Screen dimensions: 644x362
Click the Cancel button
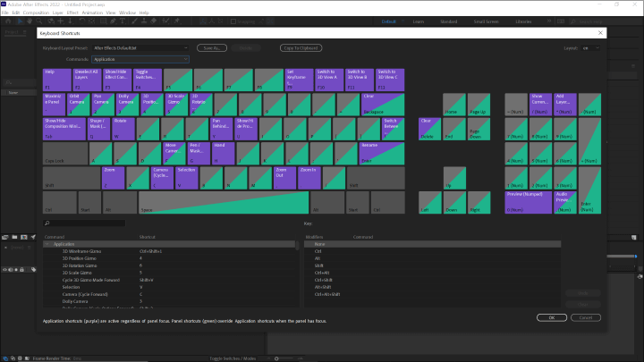pos(586,317)
